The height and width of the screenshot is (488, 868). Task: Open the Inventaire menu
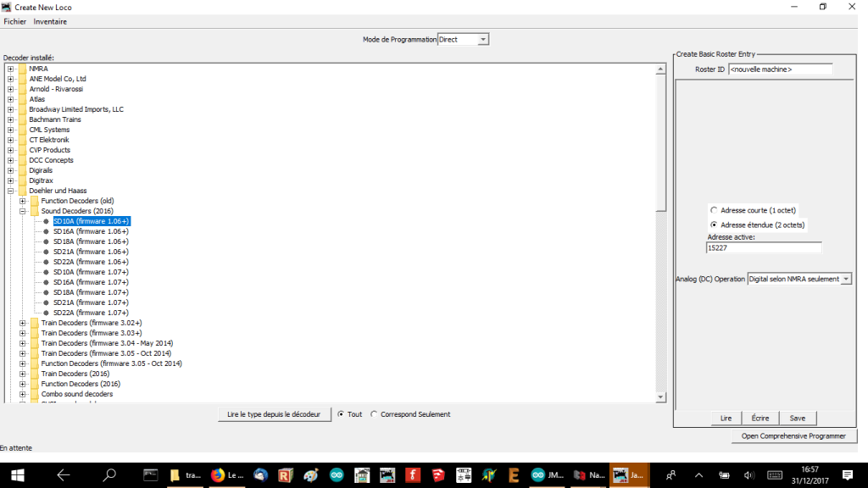click(50, 21)
